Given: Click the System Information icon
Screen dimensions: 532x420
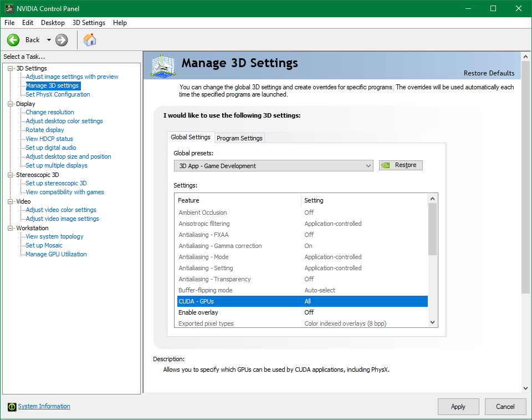Looking at the screenshot, I should (x=12, y=407).
